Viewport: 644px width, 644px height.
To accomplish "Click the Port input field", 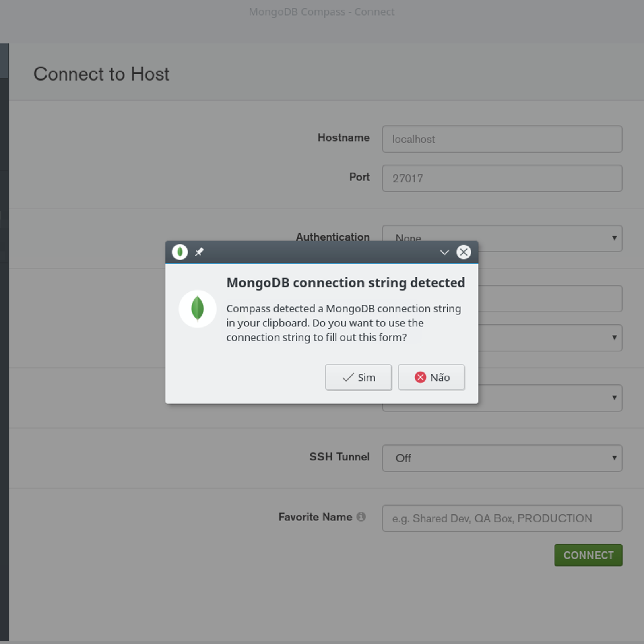I will click(x=502, y=178).
